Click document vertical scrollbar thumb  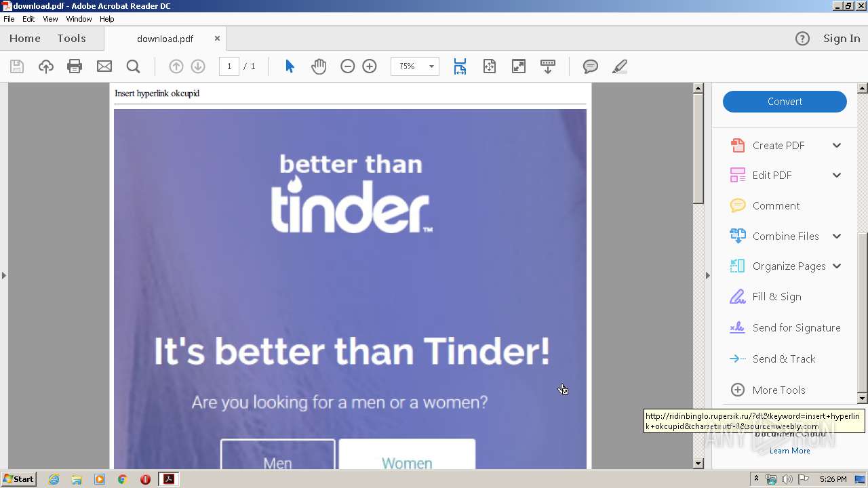698,149
